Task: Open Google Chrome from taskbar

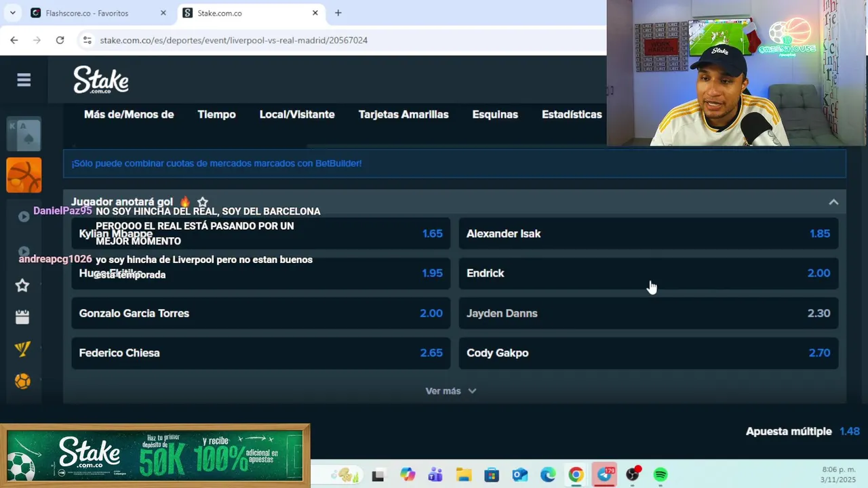Action: click(x=576, y=475)
